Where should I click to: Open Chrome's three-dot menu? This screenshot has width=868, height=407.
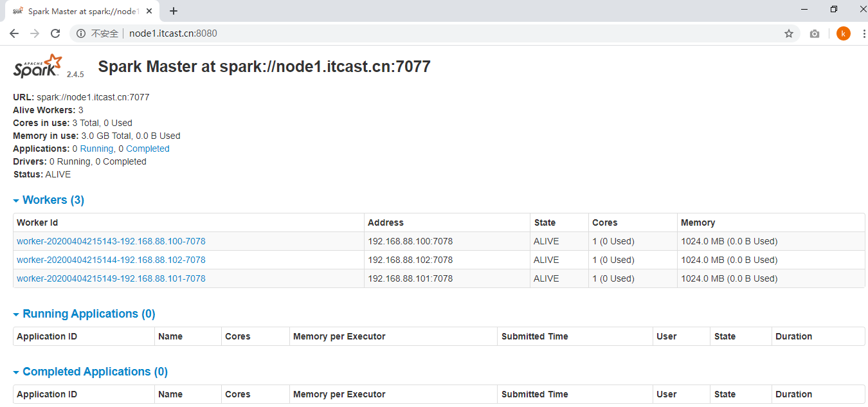(863, 33)
